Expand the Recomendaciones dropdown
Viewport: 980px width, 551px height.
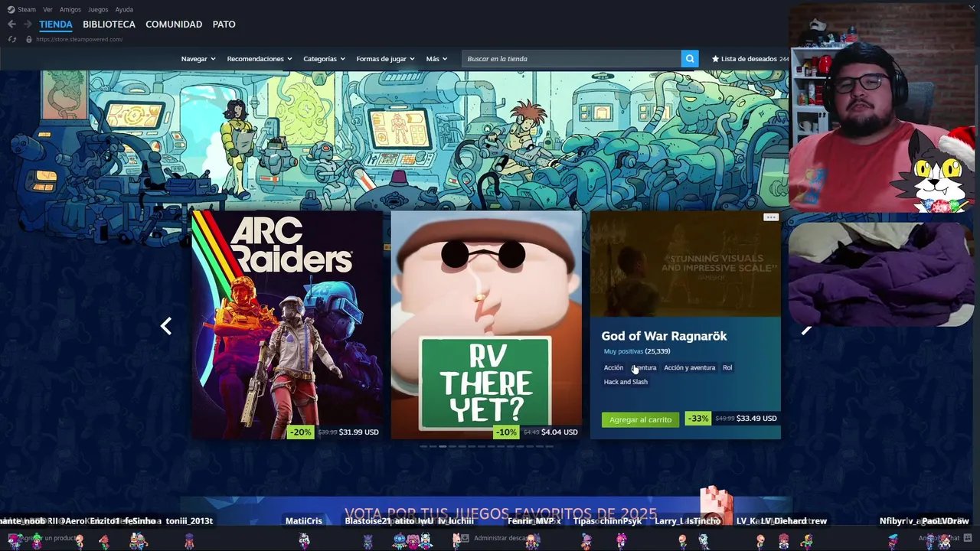pos(260,59)
